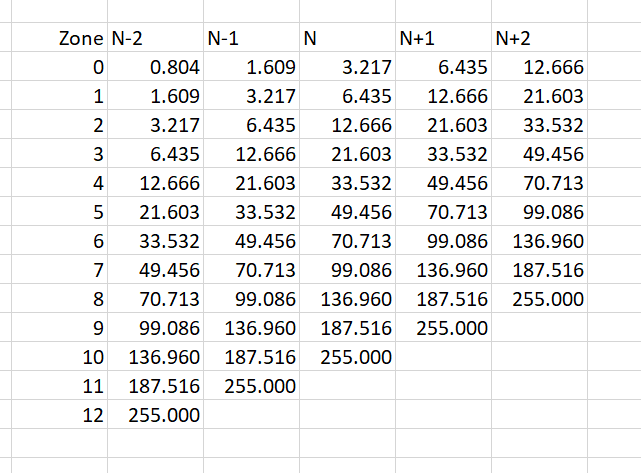
Task: Click 12.666 in Zone 3 row
Action: coord(252,153)
